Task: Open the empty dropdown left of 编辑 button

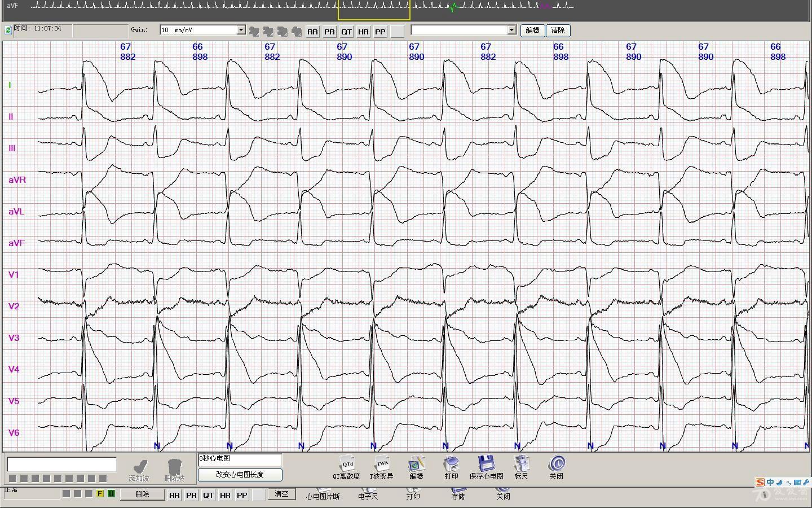Action: point(511,30)
